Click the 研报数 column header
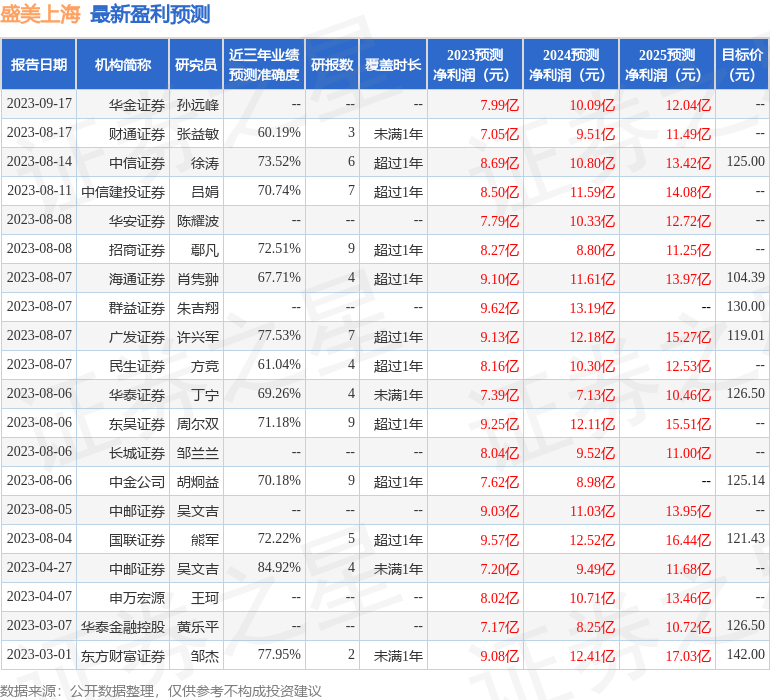Viewport: 770px width, 700px height. tap(332, 64)
